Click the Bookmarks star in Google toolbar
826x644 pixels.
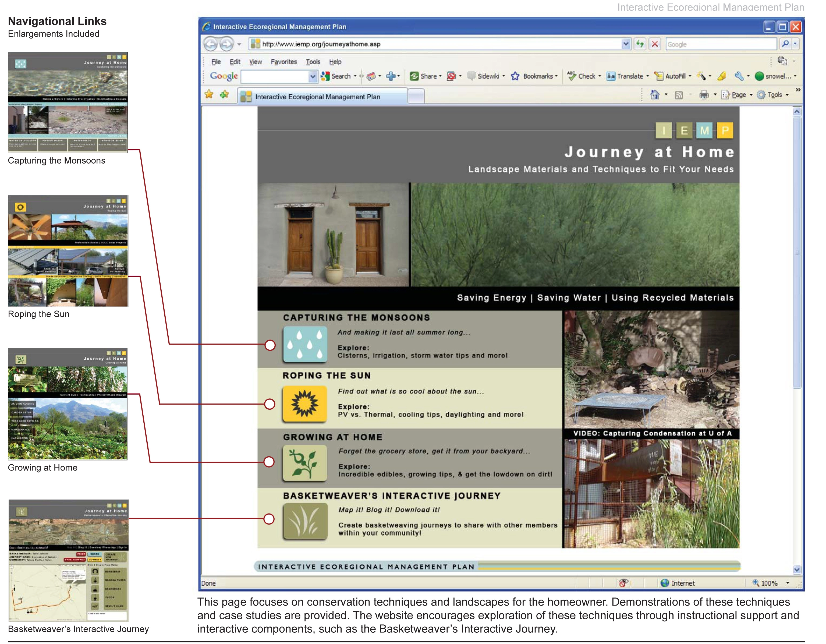pyautogui.click(x=515, y=76)
